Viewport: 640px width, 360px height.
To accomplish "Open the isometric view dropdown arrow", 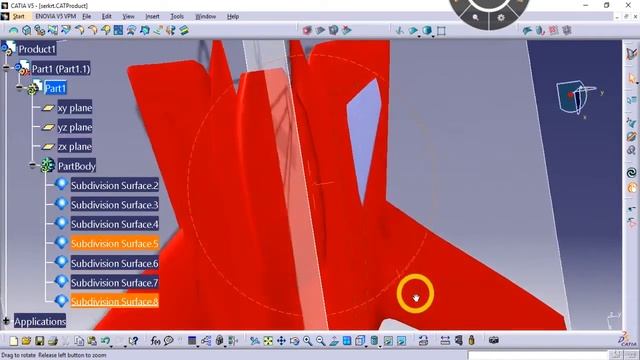I will 366,346.
